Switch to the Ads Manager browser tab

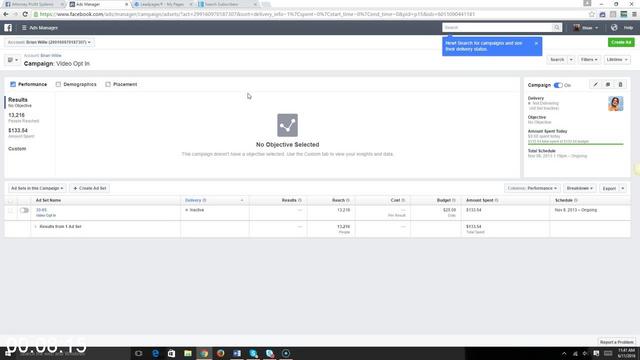click(98, 4)
